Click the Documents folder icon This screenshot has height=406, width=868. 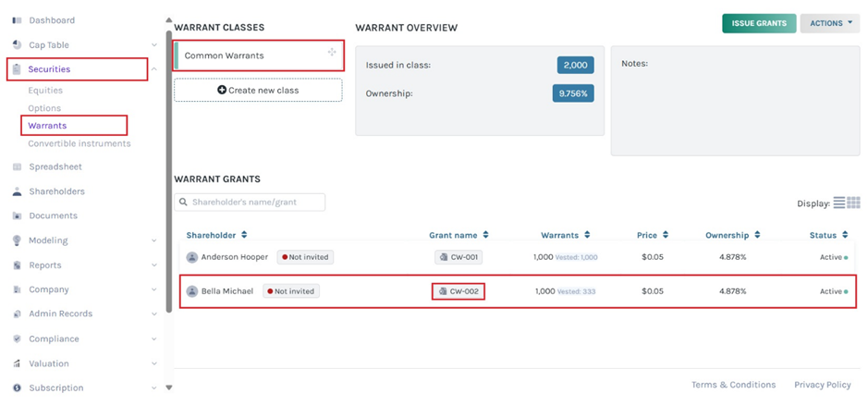[x=17, y=215]
